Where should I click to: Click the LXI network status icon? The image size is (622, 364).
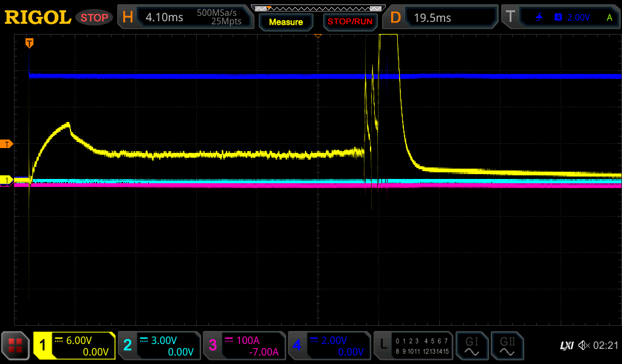click(x=566, y=346)
